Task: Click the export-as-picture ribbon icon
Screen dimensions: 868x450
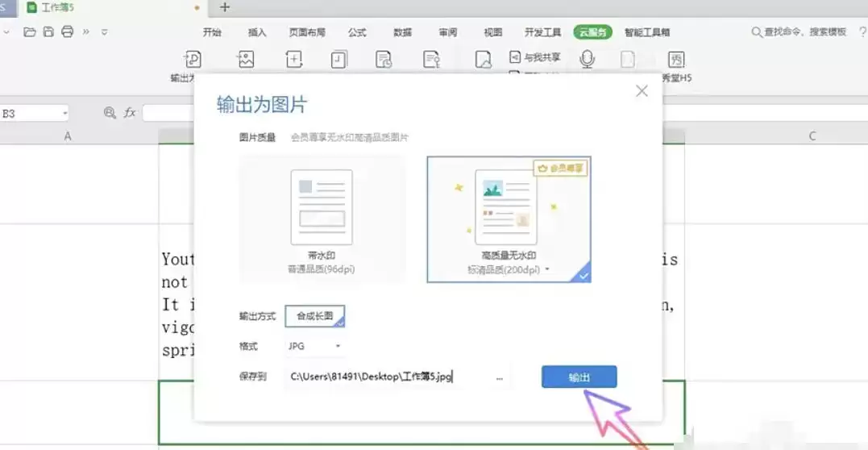Action: (245, 60)
